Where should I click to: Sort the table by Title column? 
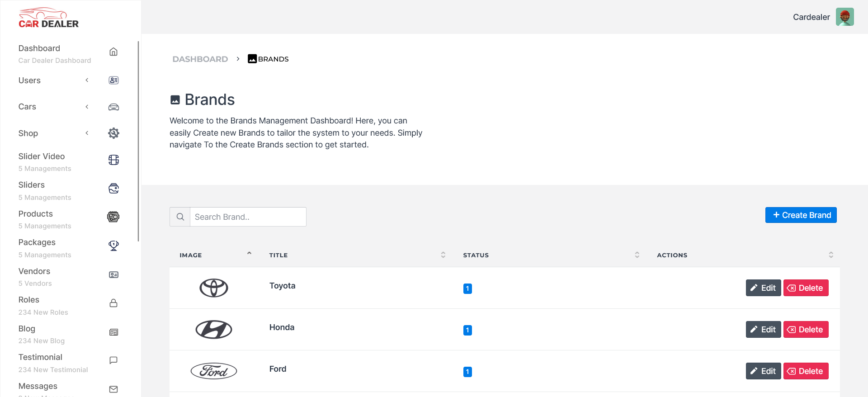443,255
